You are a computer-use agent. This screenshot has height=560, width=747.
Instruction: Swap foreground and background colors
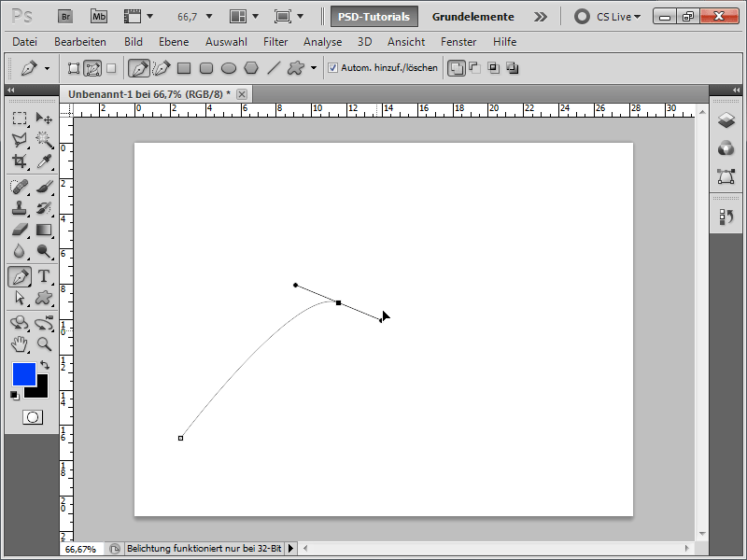[45, 365]
